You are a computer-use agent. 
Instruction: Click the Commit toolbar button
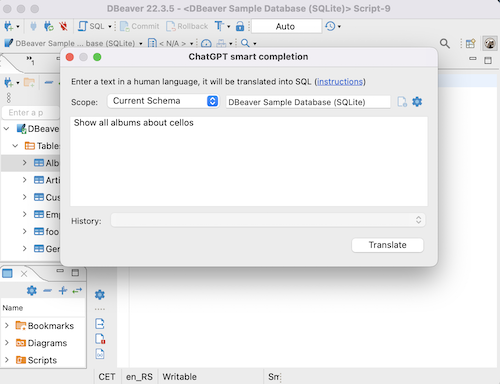coord(139,26)
